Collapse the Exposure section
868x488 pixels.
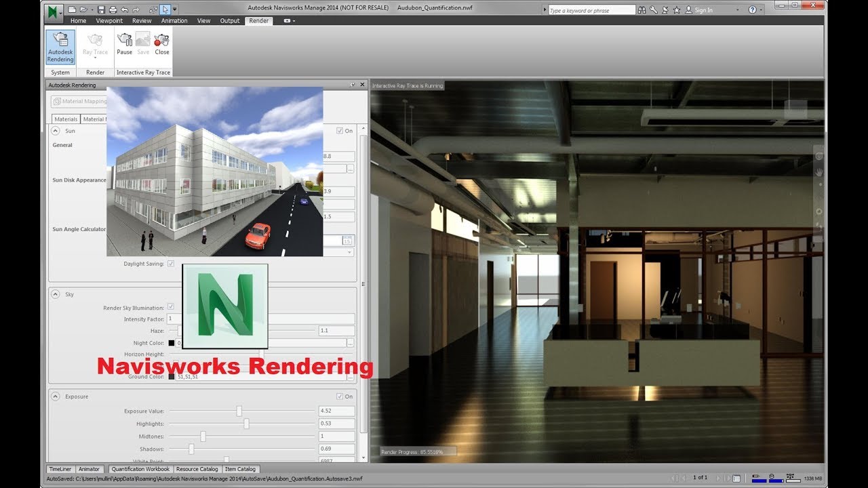click(56, 396)
